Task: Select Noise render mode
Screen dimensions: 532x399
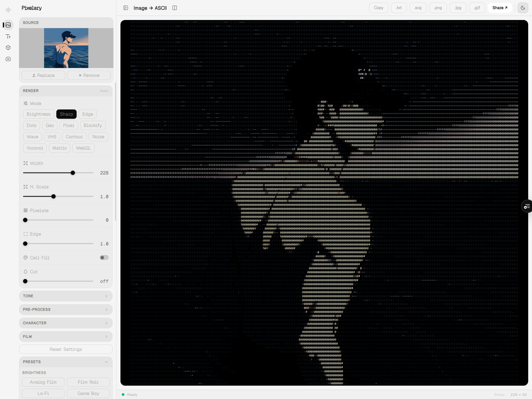Action: tap(98, 137)
